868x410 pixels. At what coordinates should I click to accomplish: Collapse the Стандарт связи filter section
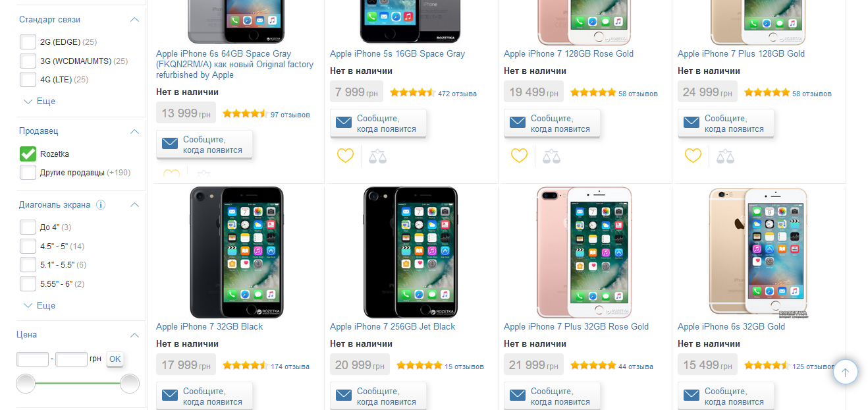135,20
